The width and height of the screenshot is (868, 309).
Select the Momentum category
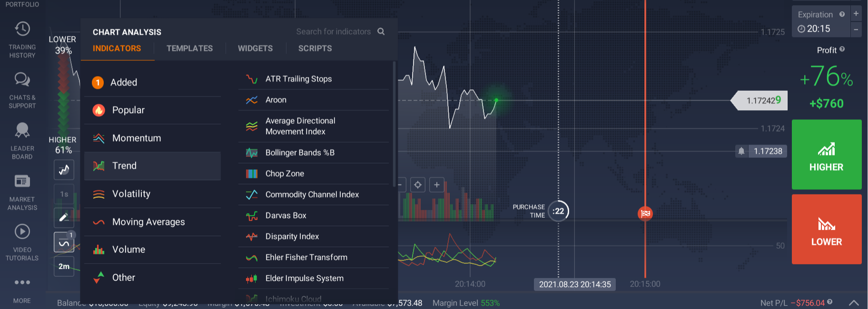coord(152,138)
